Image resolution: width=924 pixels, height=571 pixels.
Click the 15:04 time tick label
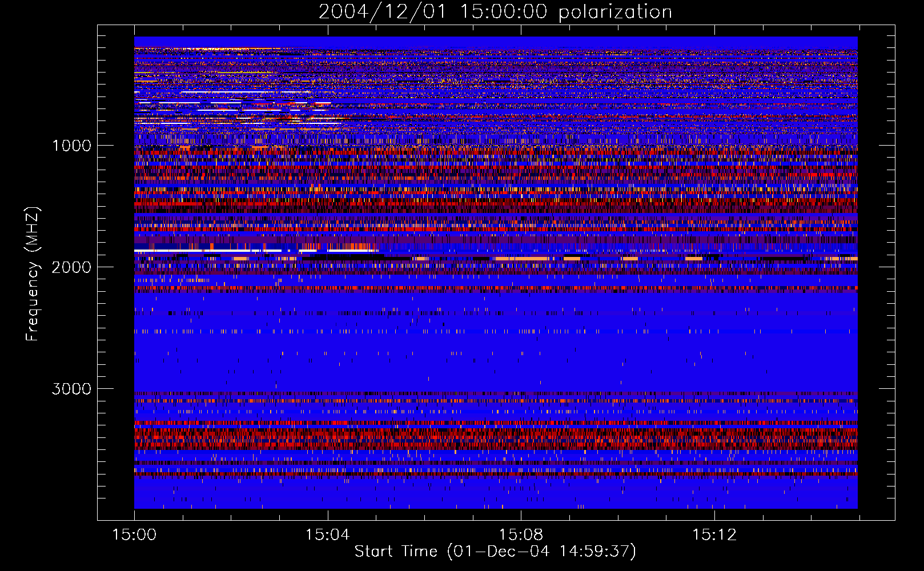327,534
